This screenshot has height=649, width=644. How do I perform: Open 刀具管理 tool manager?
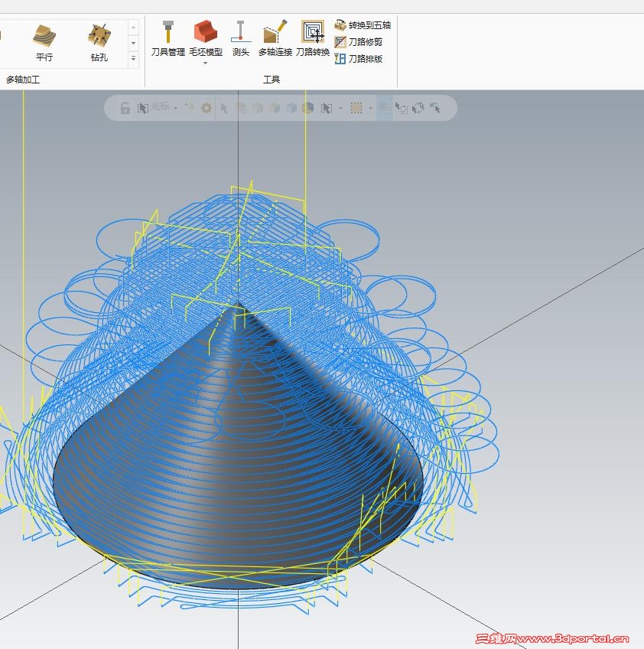pos(168,38)
